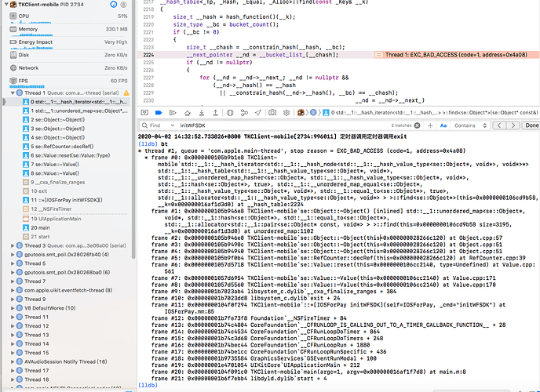The image size is (540, 392).
Task: Expand AVAudioSession Notify Thread
Action: 13,361
